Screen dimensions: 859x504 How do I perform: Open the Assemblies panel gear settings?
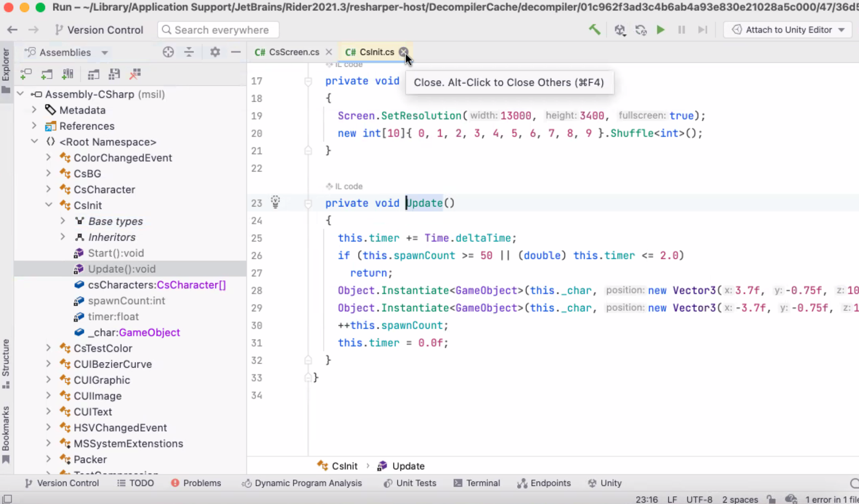pos(215,52)
